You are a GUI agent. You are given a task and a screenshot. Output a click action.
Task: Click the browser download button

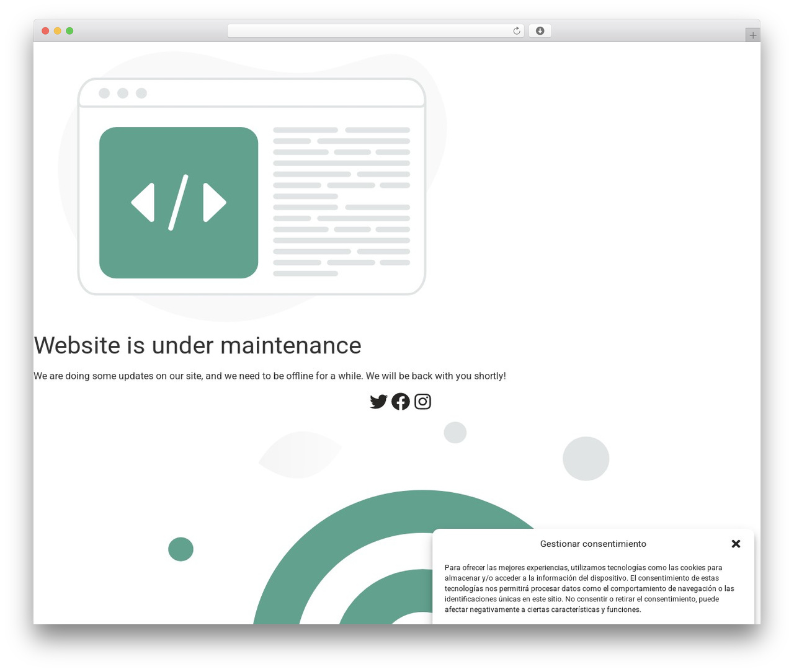(x=540, y=31)
